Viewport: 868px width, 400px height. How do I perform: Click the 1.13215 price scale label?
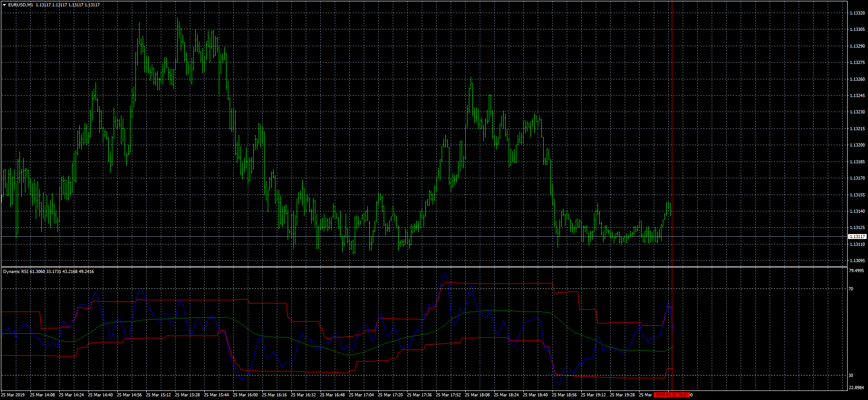tap(857, 129)
